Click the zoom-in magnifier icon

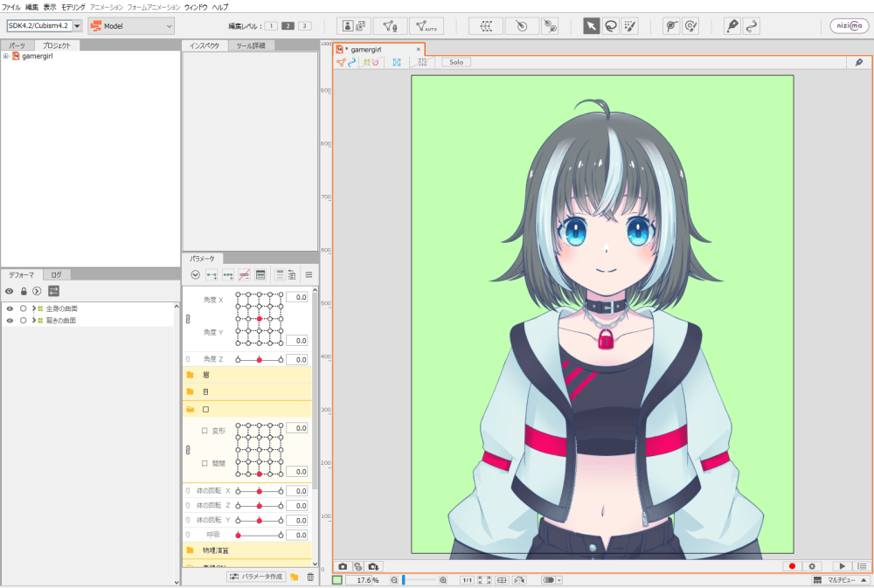(443, 580)
